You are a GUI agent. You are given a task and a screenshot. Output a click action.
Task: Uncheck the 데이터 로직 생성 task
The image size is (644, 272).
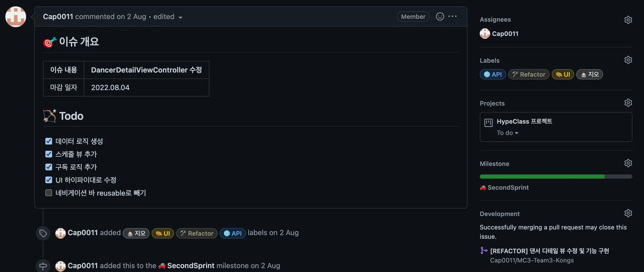pos(49,141)
